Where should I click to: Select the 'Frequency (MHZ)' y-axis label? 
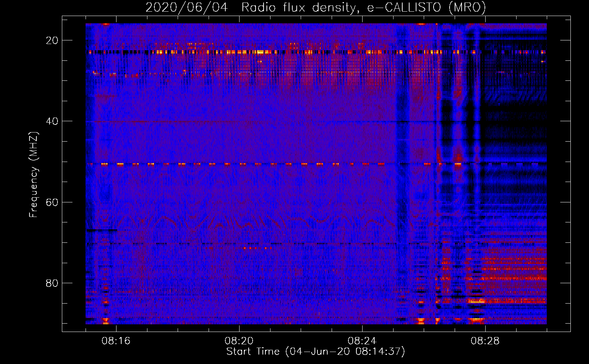pyautogui.click(x=33, y=174)
